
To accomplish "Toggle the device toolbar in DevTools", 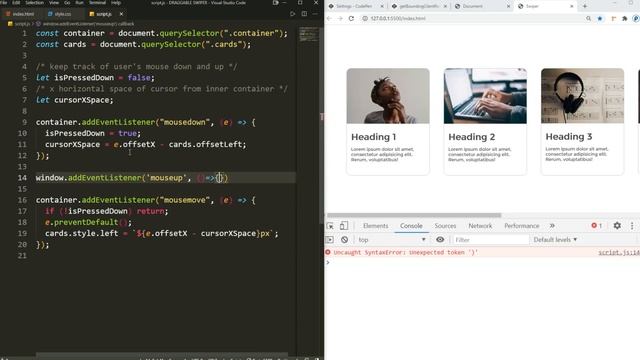I will [x=344, y=225].
